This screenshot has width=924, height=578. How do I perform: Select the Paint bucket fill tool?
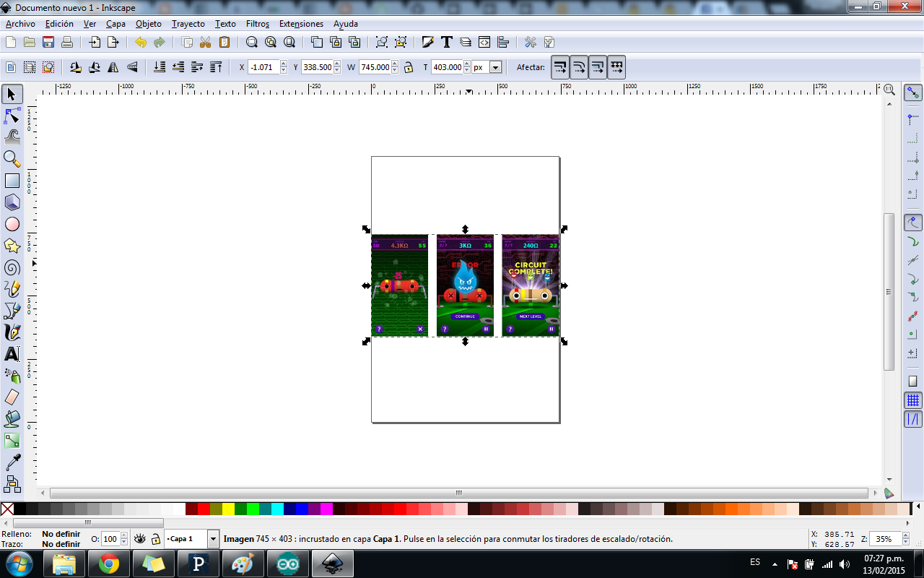12,419
